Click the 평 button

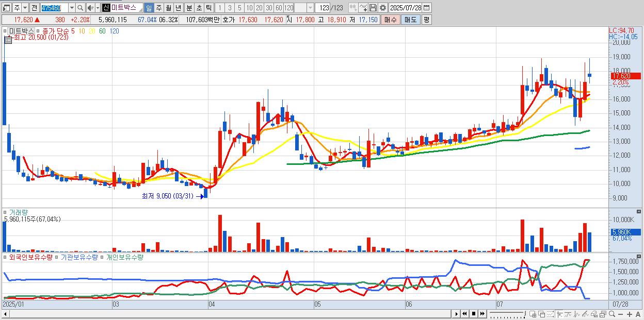pos(426,20)
